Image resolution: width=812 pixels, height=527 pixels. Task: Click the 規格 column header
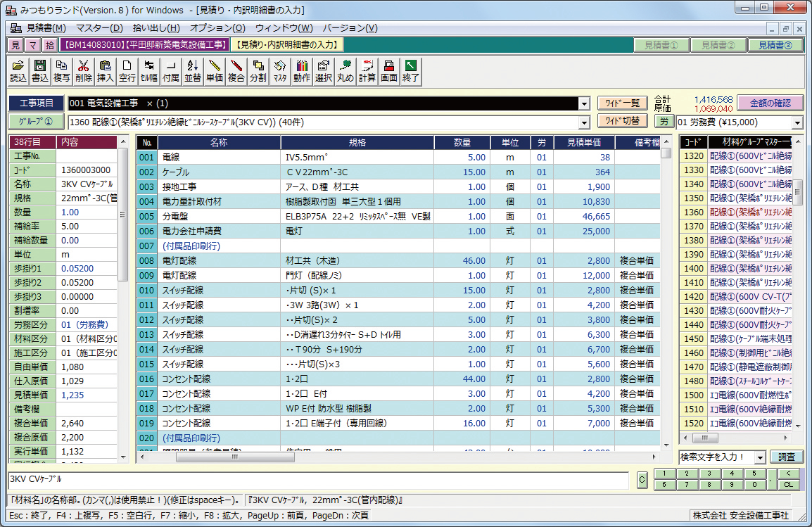pyautogui.click(x=357, y=142)
